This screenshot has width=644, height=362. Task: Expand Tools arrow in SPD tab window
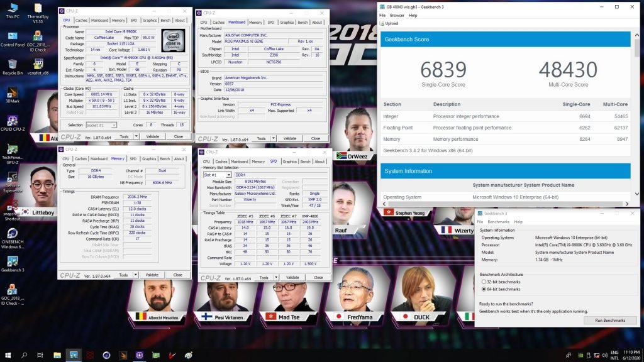(276, 278)
